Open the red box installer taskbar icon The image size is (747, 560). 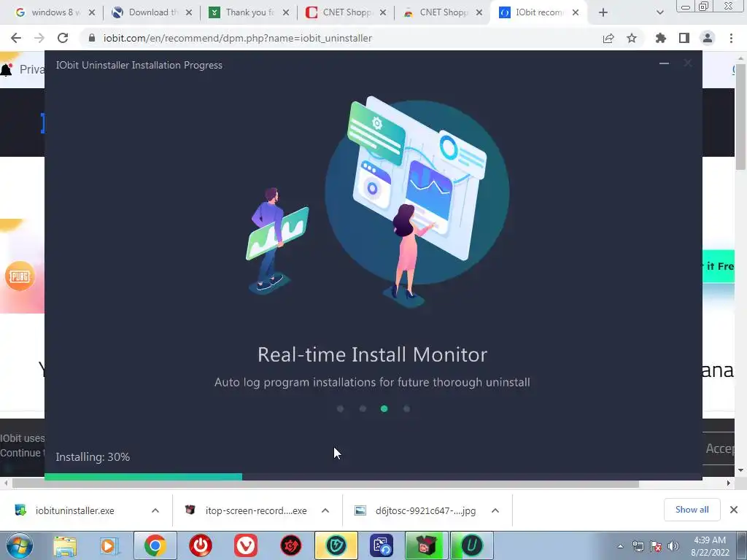coord(426,545)
